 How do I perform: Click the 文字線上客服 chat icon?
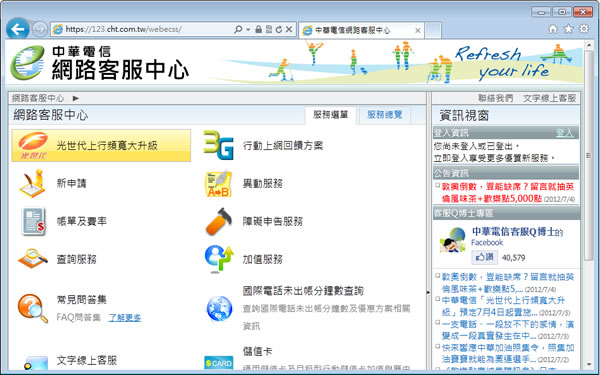(x=35, y=363)
